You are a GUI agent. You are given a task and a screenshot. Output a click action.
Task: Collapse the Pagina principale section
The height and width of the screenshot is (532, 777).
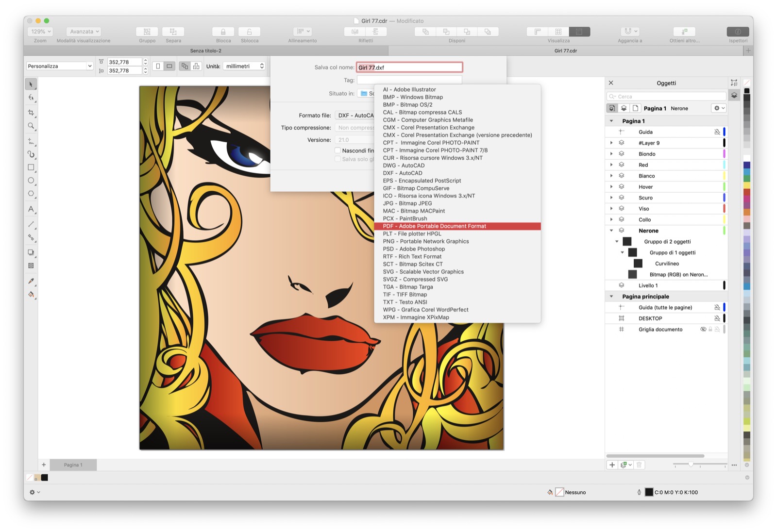(x=611, y=297)
